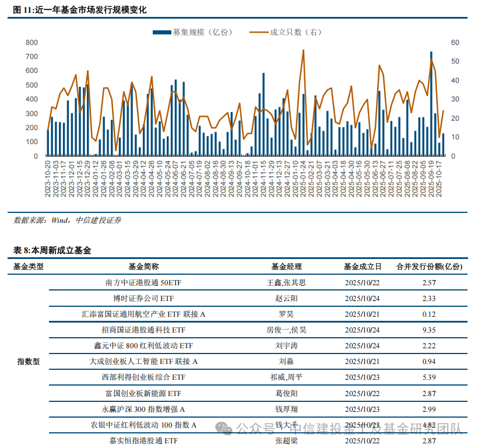478x448 pixels.
Task: Click manager cell 钱厚翔
Action: coord(286,409)
